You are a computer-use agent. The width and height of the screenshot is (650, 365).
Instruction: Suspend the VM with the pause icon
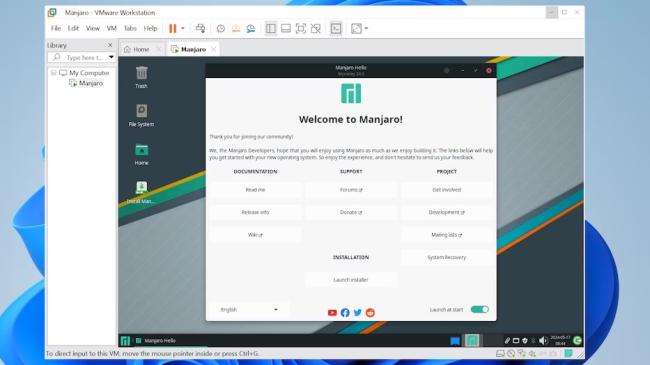172,28
